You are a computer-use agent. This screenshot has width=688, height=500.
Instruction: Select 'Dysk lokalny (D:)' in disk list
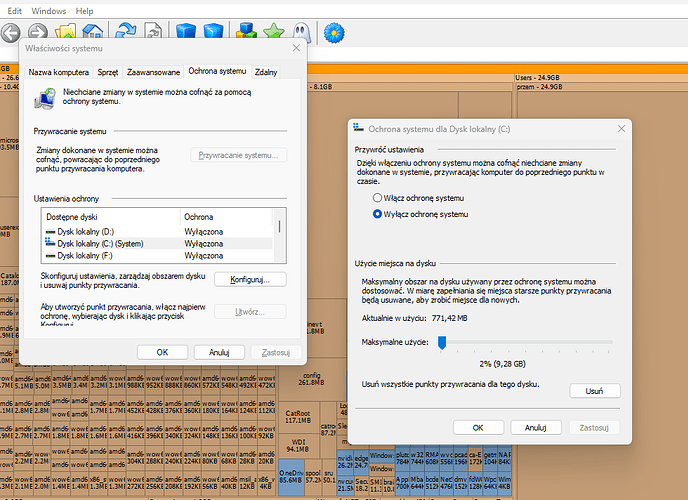click(x=88, y=232)
